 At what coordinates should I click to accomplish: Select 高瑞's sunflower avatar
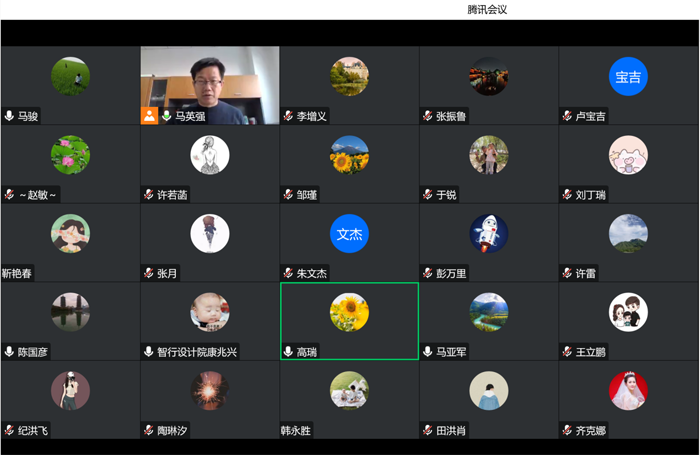[x=349, y=312]
